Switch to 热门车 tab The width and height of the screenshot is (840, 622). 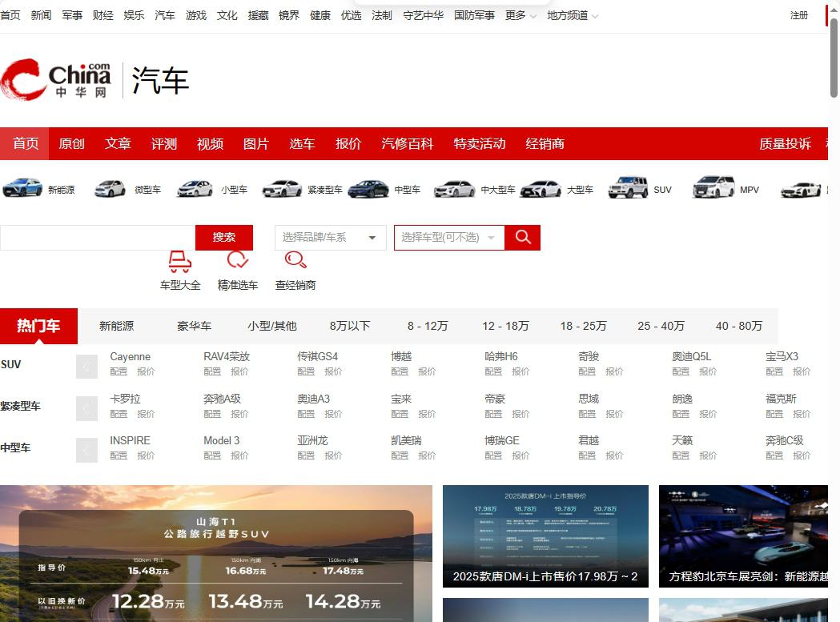coord(38,326)
